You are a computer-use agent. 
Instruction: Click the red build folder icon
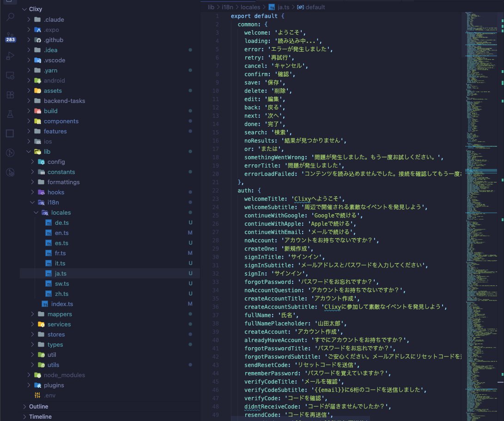tap(37, 111)
